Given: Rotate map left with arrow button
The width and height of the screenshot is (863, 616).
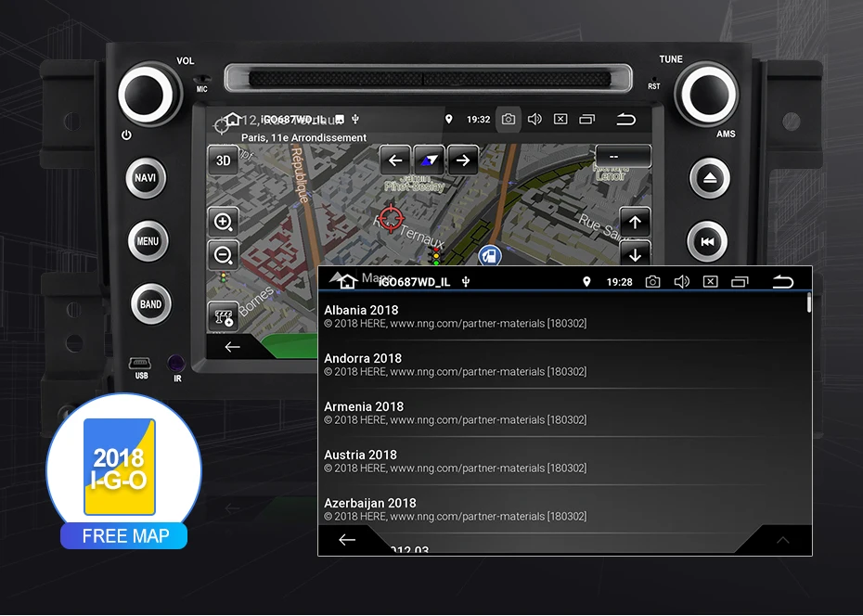Looking at the screenshot, I should 395,160.
